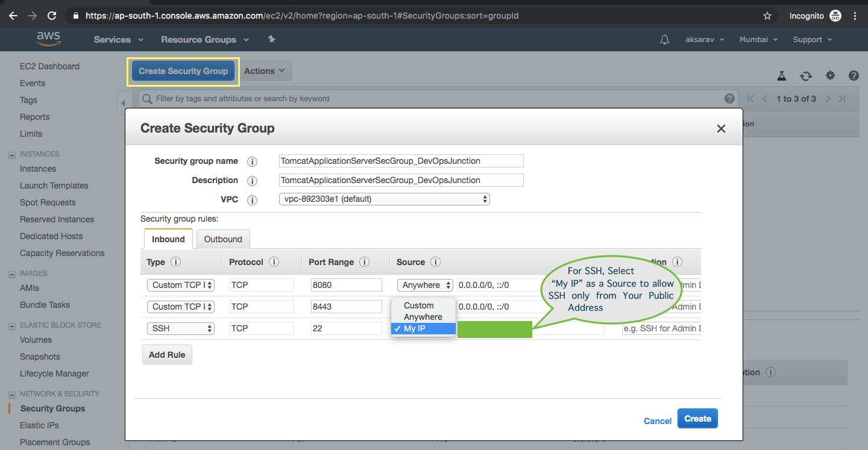The image size is (868, 450).
Task: Click the AWS logo home icon
Action: (x=48, y=39)
